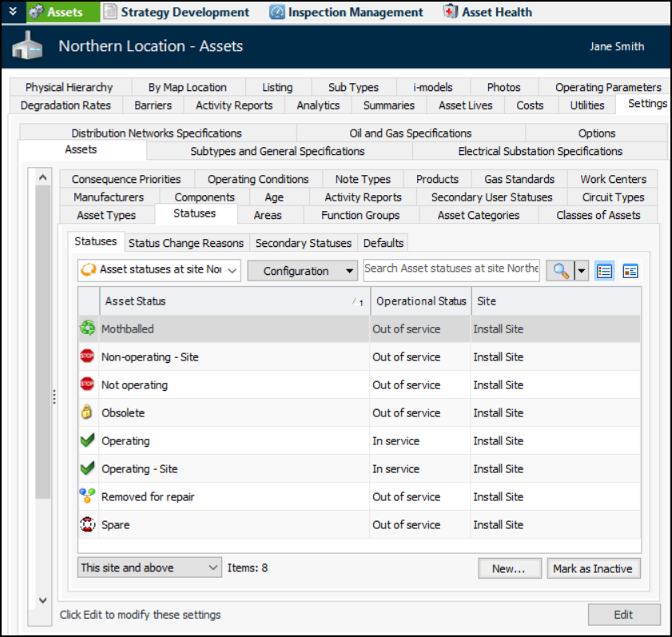Click the Not operating stop-sign icon
672x637 pixels.
pyautogui.click(x=87, y=384)
